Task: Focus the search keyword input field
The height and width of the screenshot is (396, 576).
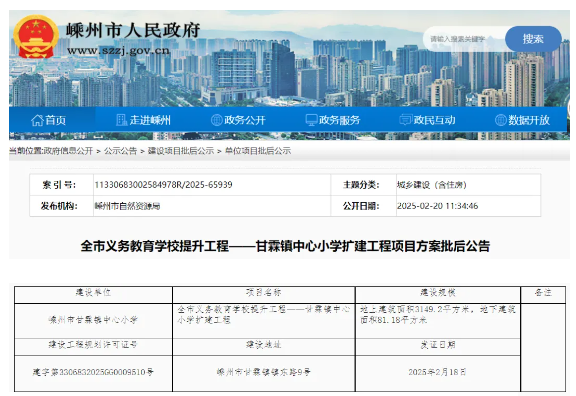Action: [465, 39]
